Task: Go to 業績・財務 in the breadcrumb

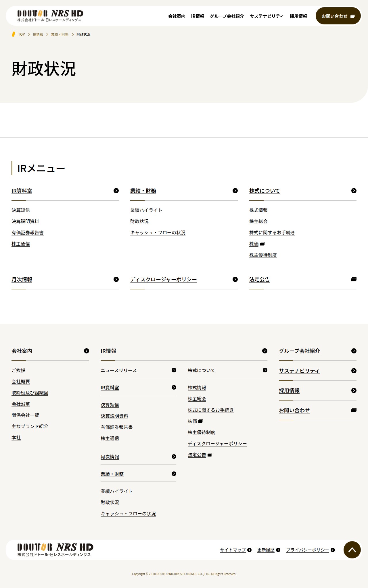Action: point(60,34)
